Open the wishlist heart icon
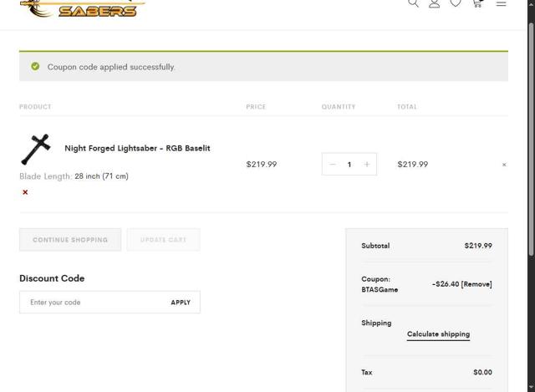The width and height of the screenshot is (535, 392). (456, 3)
